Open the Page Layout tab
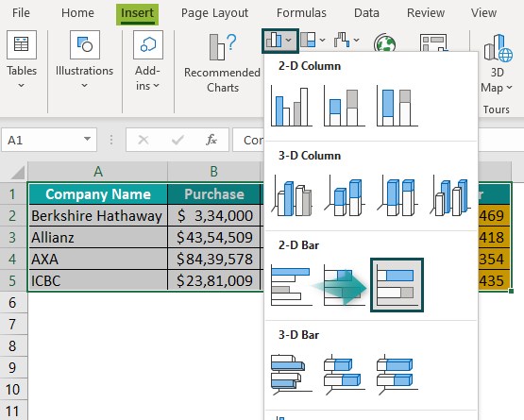524x420 pixels. click(x=214, y=13)
